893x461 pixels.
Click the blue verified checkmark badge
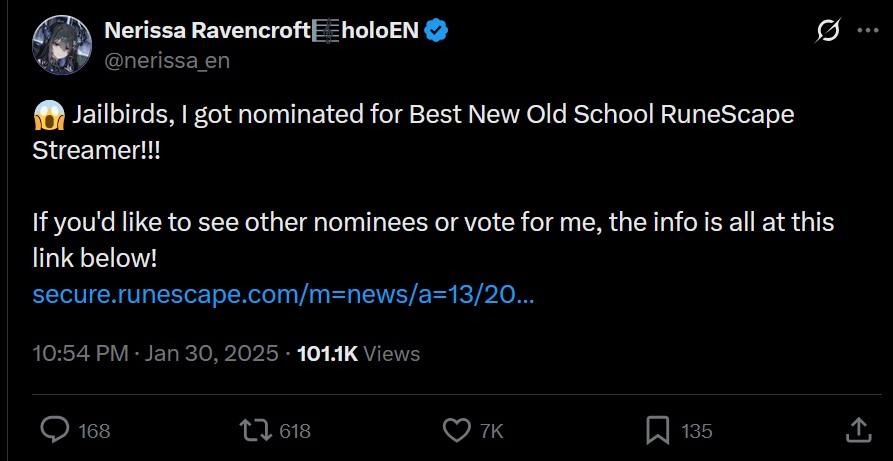tap(436, 31)
